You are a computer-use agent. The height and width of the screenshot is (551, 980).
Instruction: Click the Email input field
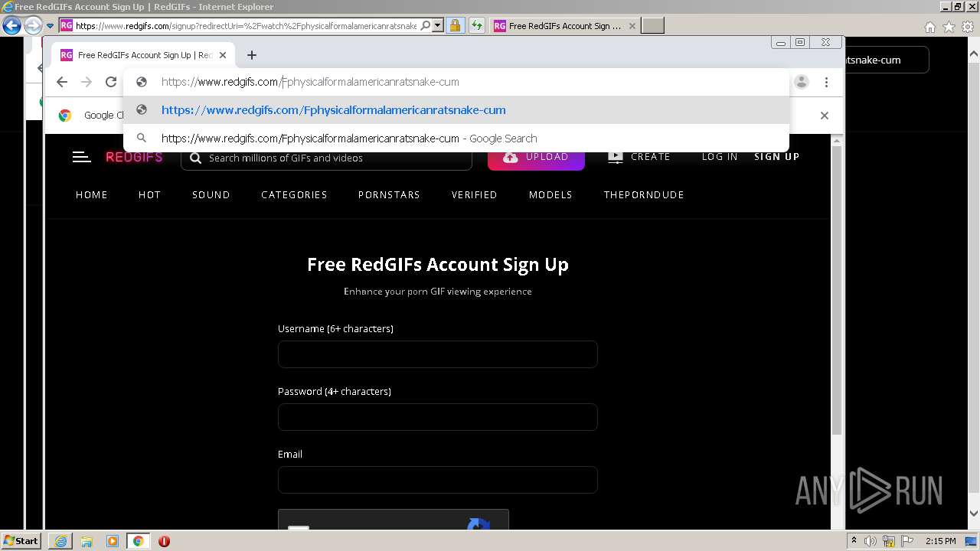click(x=437, y=480)
